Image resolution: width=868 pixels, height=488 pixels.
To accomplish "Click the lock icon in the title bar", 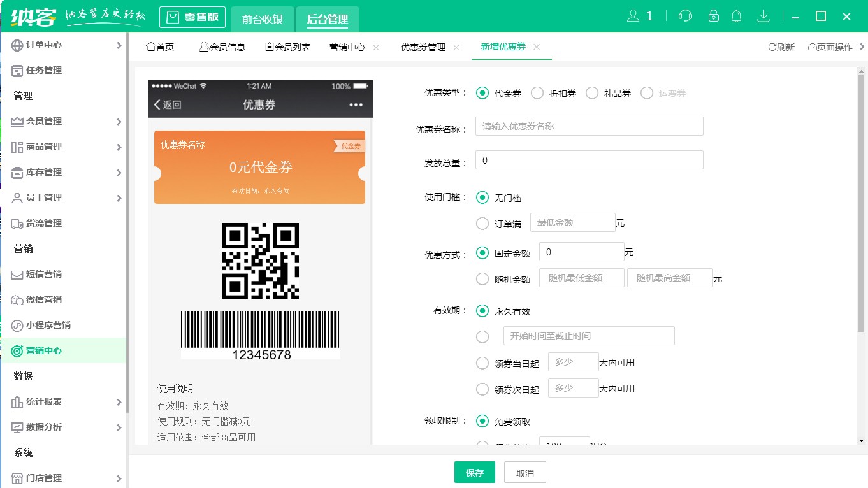I will tap(711, 15).
